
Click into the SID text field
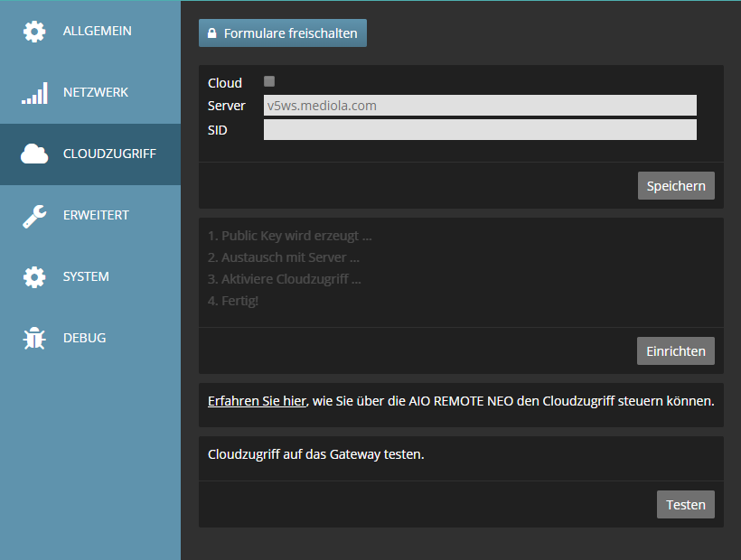(x=480, y=130)
